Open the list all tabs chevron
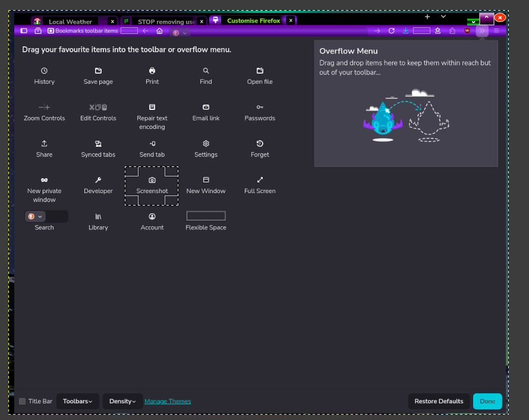Image resolution: width=529 pixels, height=420 pixels. pyautogui.click(x=443, y=17)
